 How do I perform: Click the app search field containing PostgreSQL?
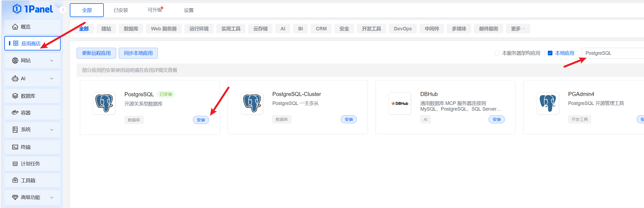click(x=613, y=53)
